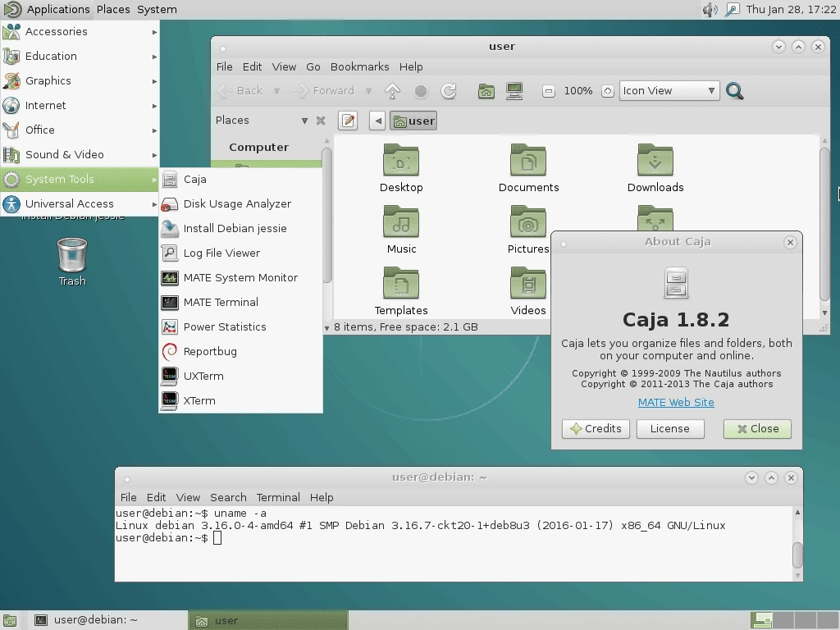This screenshot has width=840, height=630.
Task: Open Log File Viewer entry
Action: pos(240,253)
